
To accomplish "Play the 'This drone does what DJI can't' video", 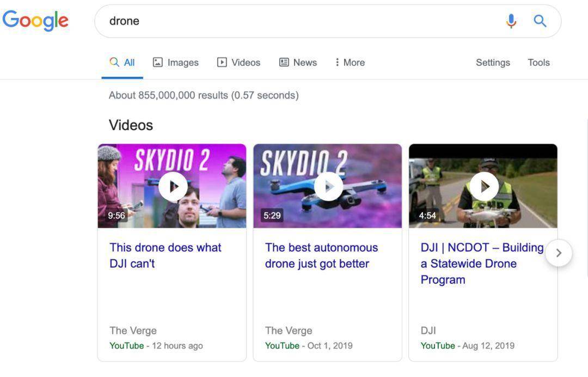I will coord(173,186).
